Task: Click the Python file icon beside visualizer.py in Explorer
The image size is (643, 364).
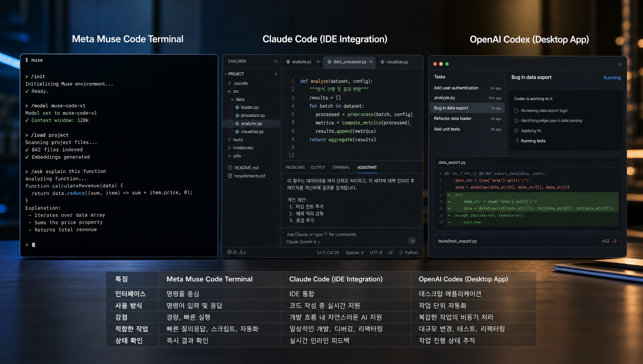Action: [x=237, y=131]
